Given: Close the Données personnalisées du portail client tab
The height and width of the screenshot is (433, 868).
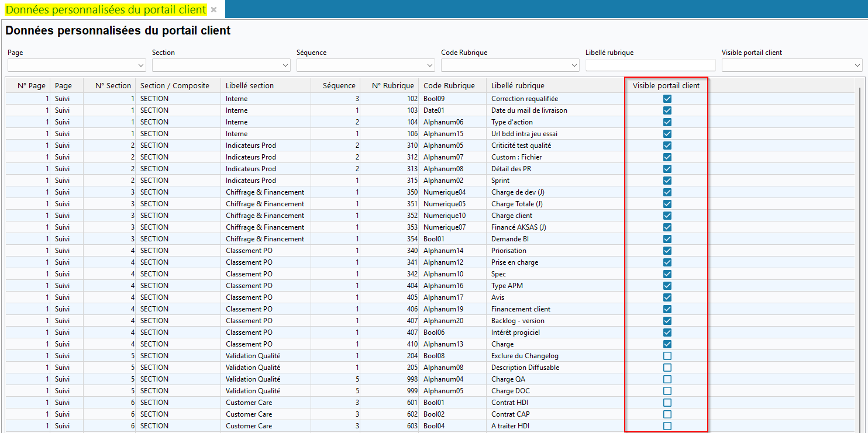Looking at the screenshot, I should 214,10.
